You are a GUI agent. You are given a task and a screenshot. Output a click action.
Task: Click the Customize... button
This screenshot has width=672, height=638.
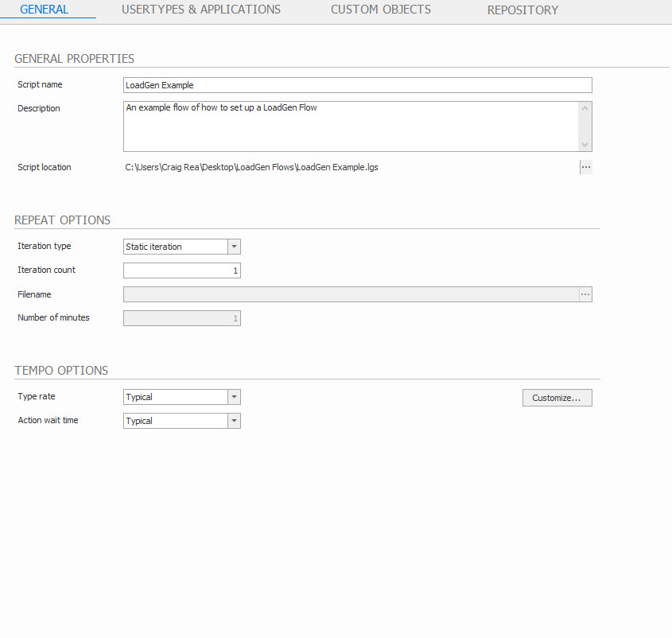click(557, 398)
